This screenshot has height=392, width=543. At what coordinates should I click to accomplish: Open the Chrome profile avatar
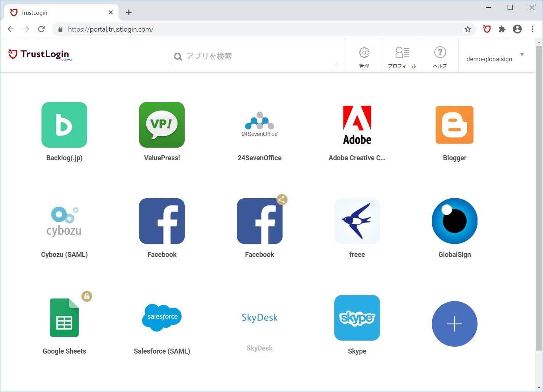pos(517,29)
